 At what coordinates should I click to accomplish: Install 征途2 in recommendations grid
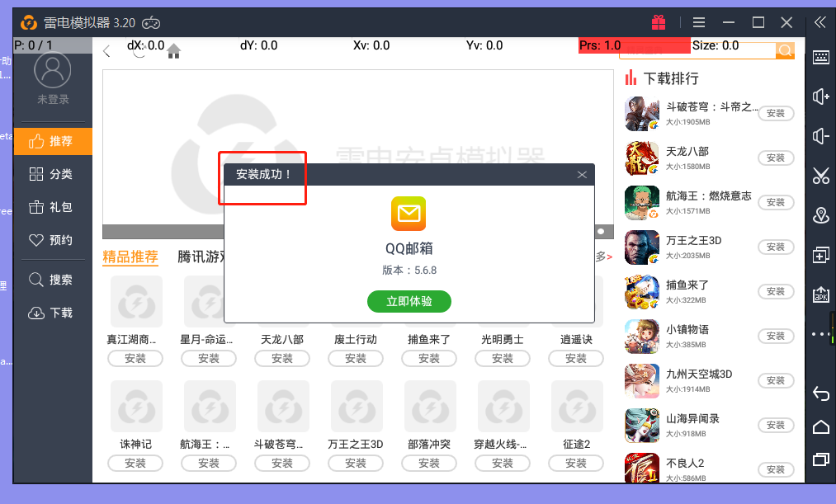coord(576,464)
